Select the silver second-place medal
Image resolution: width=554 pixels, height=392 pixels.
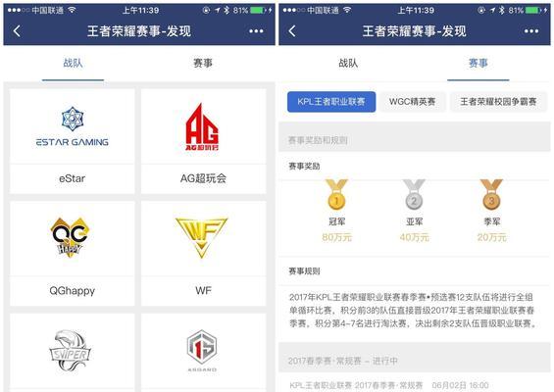point(414,195)
